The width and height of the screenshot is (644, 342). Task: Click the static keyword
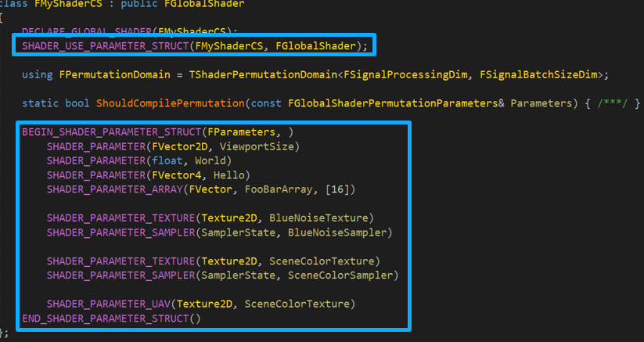tap(40, 103)
